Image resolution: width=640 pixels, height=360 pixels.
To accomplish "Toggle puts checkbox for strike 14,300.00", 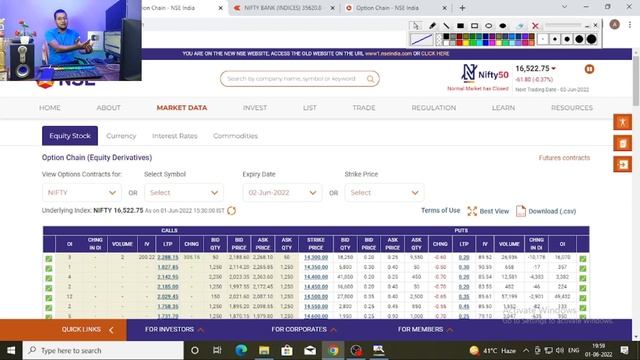I will tap(583, 258).
